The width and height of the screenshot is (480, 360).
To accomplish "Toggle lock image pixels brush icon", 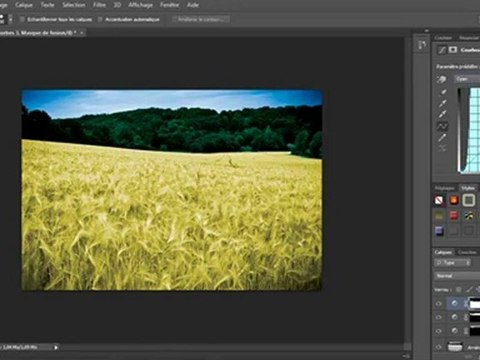I will 469,290.
